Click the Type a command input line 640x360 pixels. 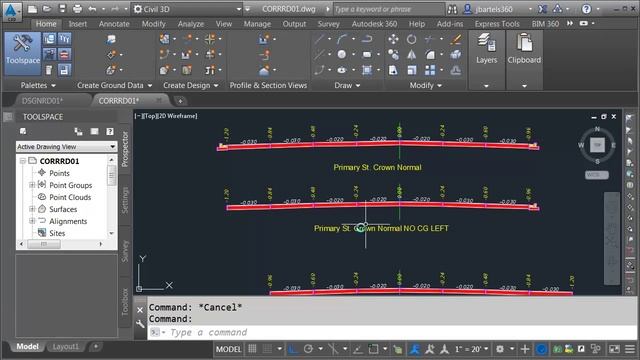392,332
